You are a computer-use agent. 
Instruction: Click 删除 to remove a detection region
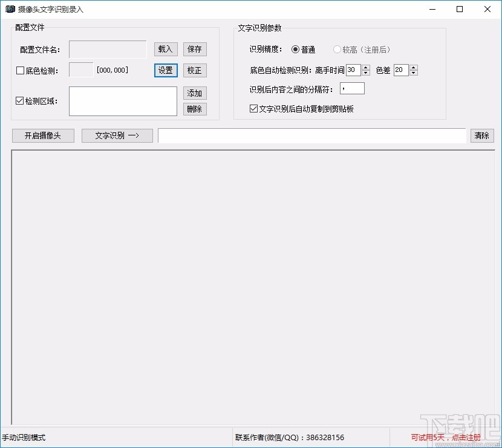point(194,109)
